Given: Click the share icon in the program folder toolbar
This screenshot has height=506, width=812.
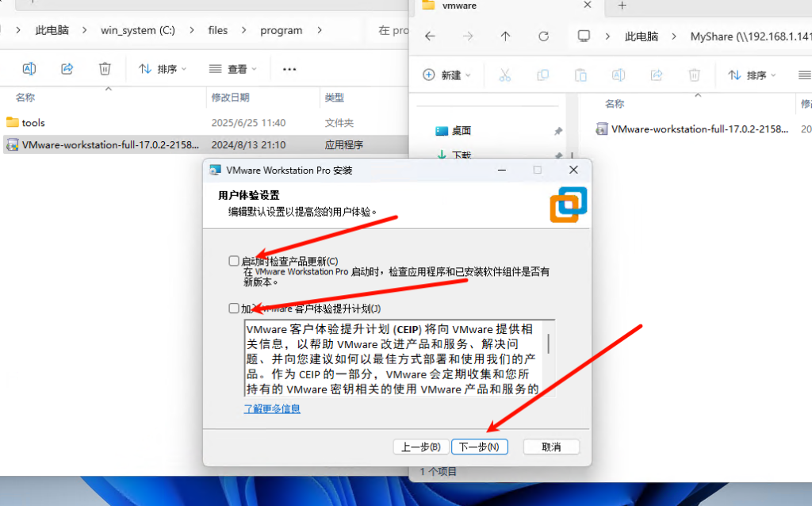Looking at the screenshot, I should click(67, 68).
